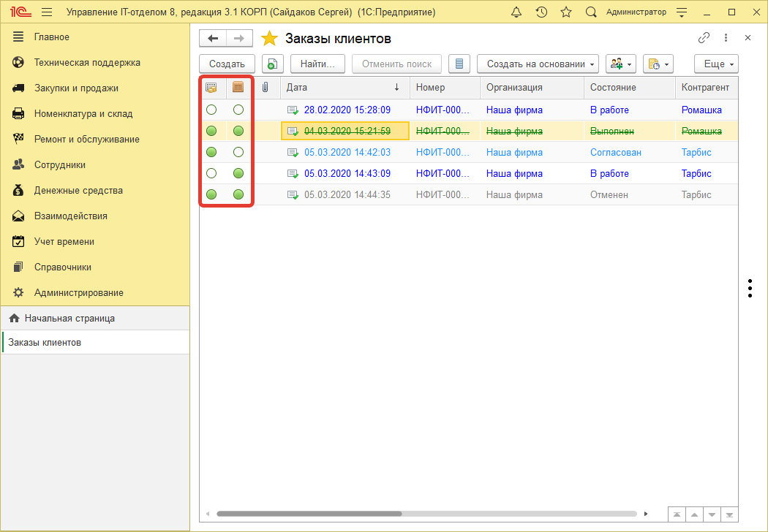This screenshot has height=532, width=768.
Task: Toggle first status circle of the 28.02.2020 order
Action: tap(211, 110)
